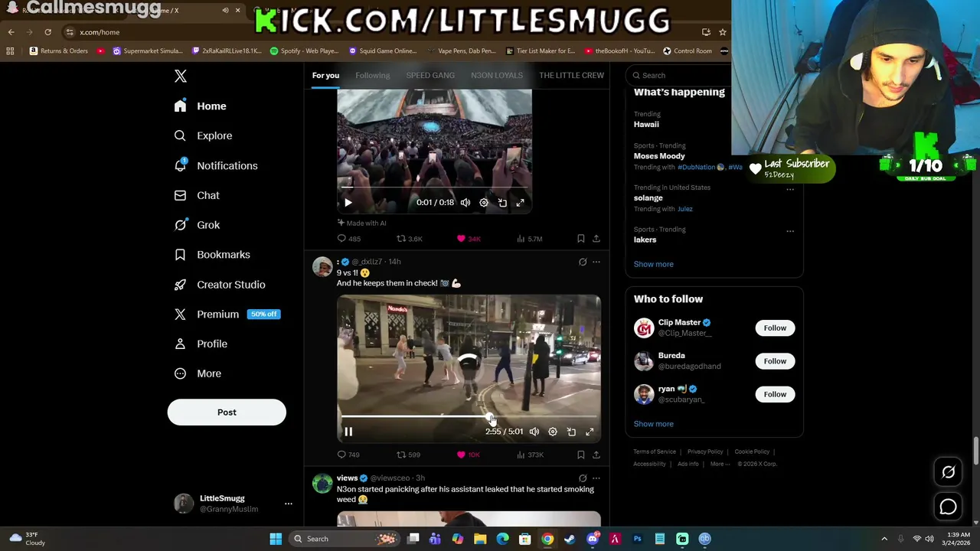Reply to the post with 749 comments

click(x=348, y=455)
